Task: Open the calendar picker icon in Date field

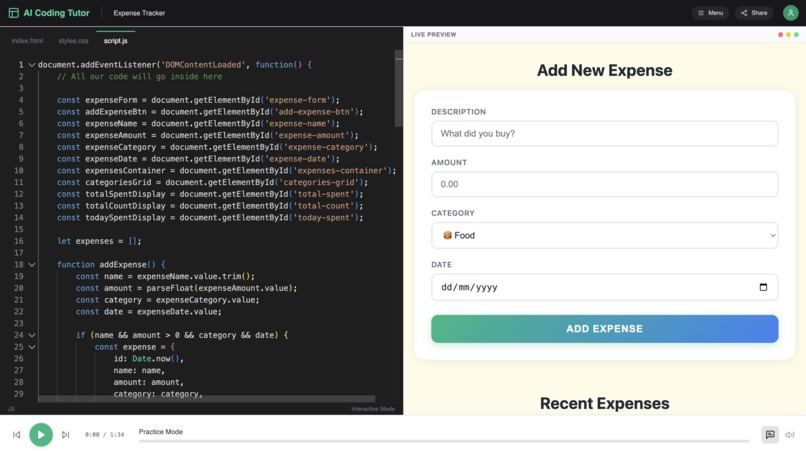Action: tap(763, 287)
